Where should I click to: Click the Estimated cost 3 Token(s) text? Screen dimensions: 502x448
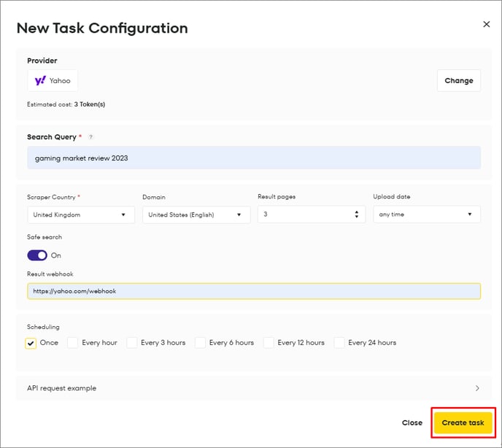click(66, 104)
